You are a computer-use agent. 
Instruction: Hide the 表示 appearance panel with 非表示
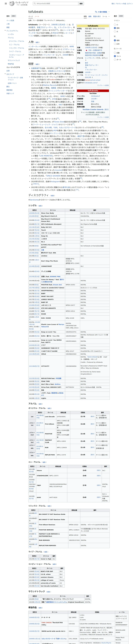point(121,16)
